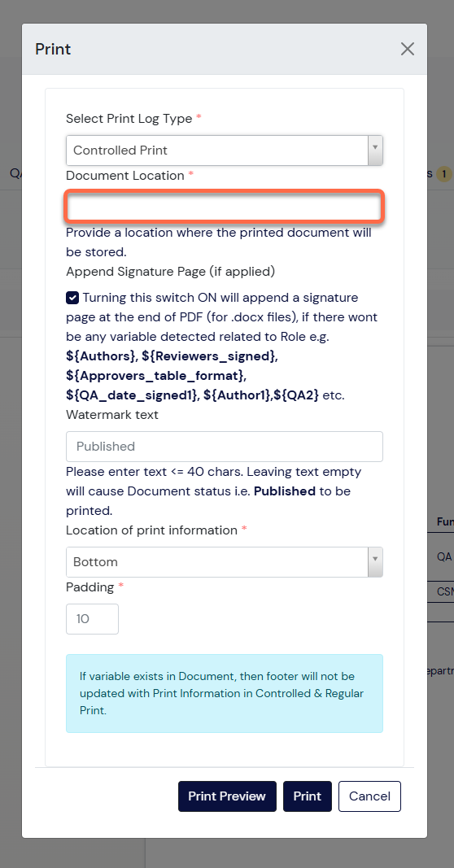Click the Document Location label
This screenshot has width=454, height=868.
125,176
